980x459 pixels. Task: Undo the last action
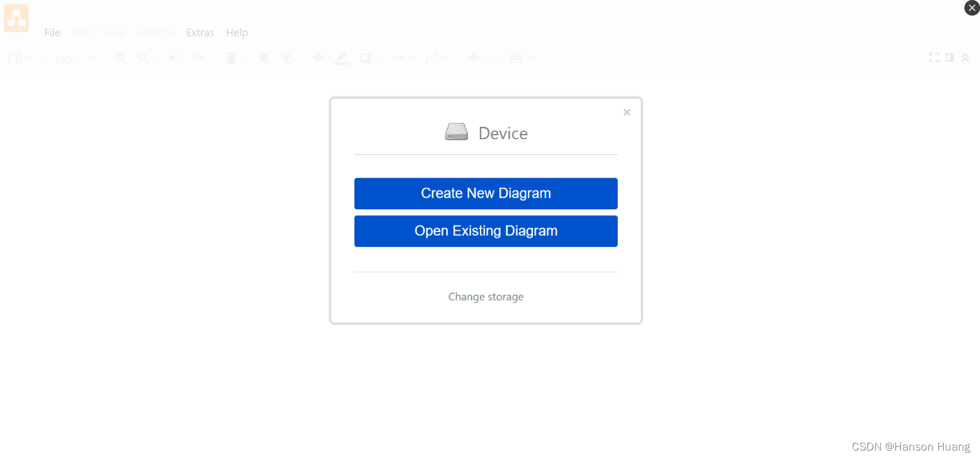pyautogui.click(x=174, y=58)
